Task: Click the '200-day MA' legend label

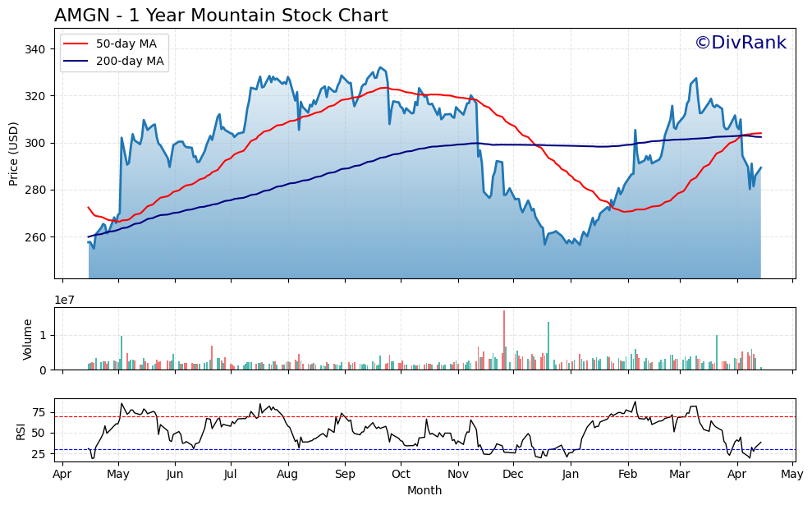Action: click(x=130, y=61)
